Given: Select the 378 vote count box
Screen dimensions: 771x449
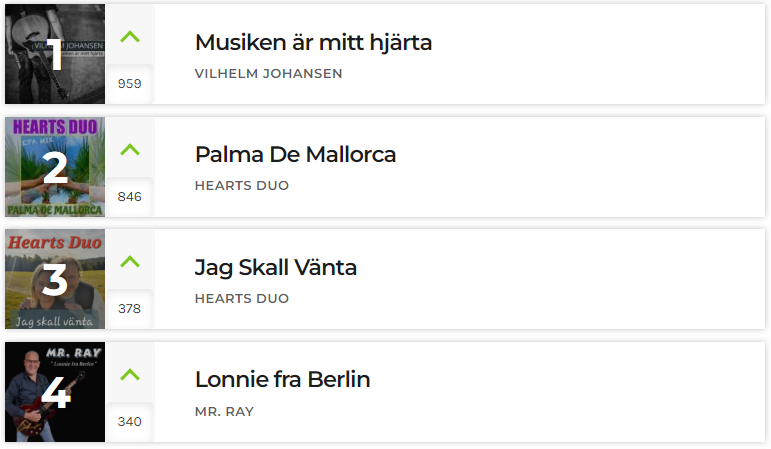Looking at the screenshot, I should point(130,309).
